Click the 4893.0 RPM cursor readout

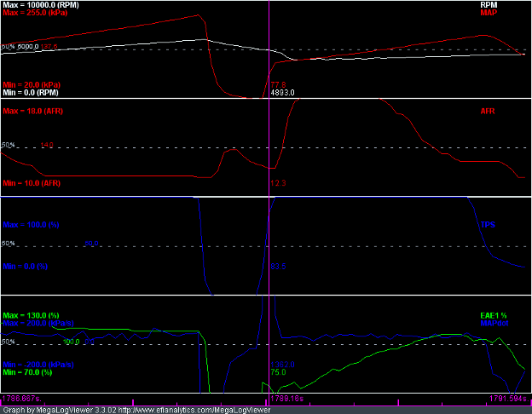click(282, 92)
